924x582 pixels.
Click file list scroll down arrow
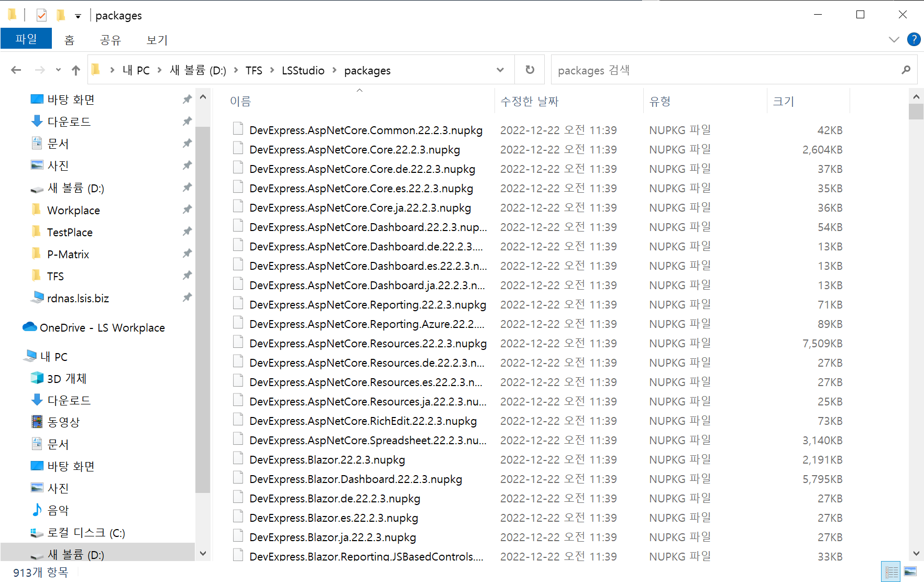coord(916,553)
